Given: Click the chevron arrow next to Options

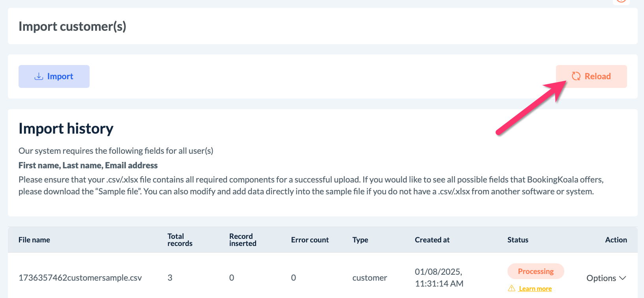Looking at the screenshot, I should [x=623, y=278].
